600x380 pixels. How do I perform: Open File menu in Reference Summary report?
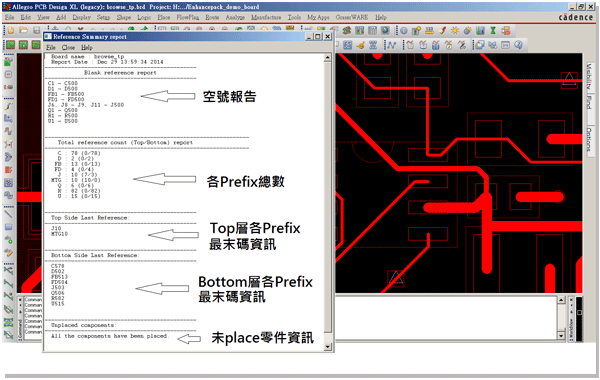51,47
